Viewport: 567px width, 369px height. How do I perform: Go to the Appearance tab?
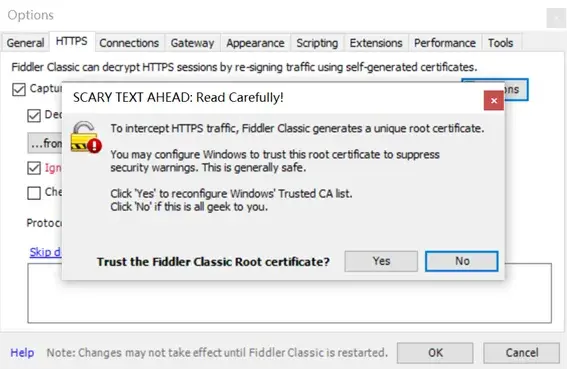click(x=255, y=43)
